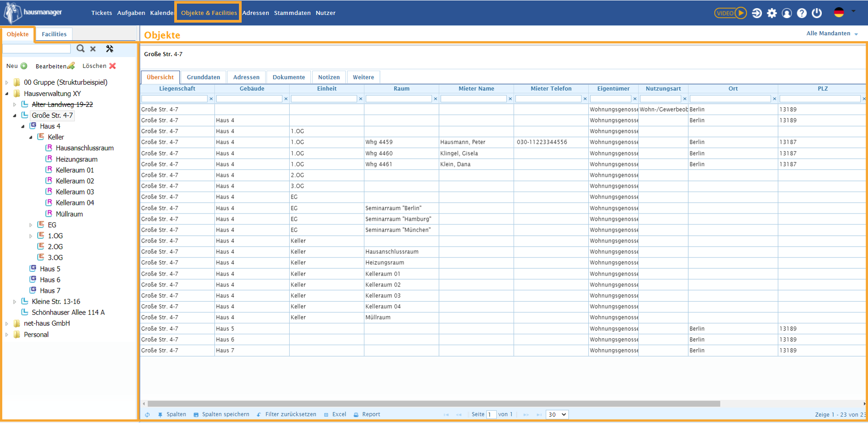Collapse the Große Str. 4-7 node

[x=15, y=115]
